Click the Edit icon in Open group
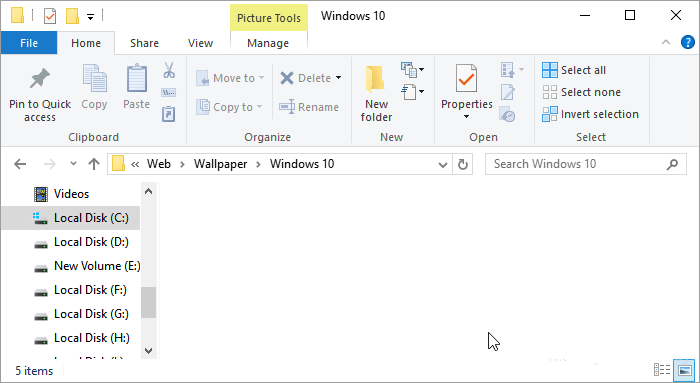 tap(508, 92)
